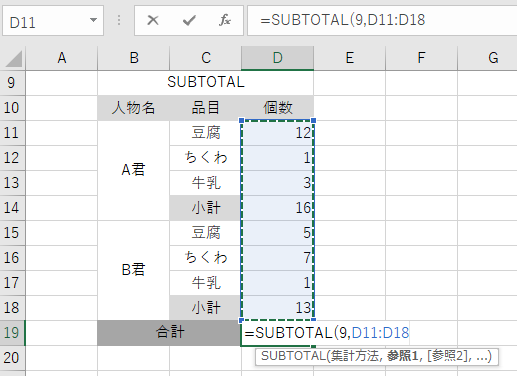Click cell with value 12
This screenshot has height=376, width=517.
(278, 133)
